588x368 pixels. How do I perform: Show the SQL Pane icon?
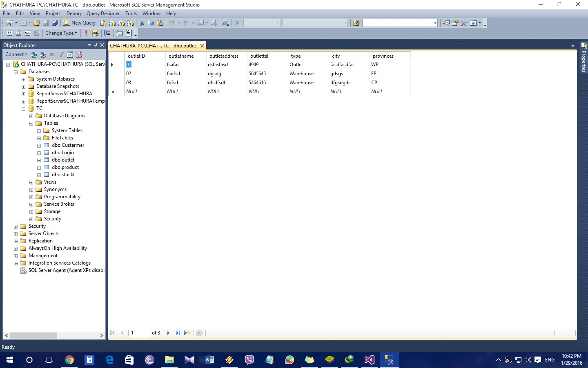coord(28,33)
